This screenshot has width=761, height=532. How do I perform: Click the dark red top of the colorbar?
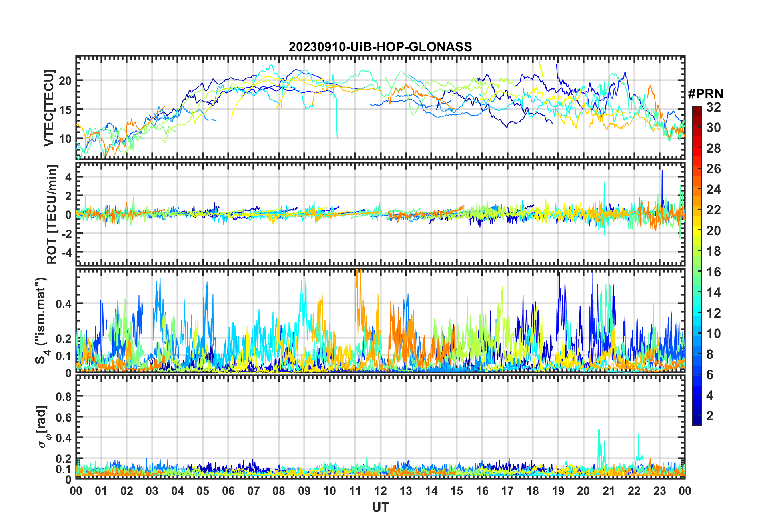coord(697,110)
